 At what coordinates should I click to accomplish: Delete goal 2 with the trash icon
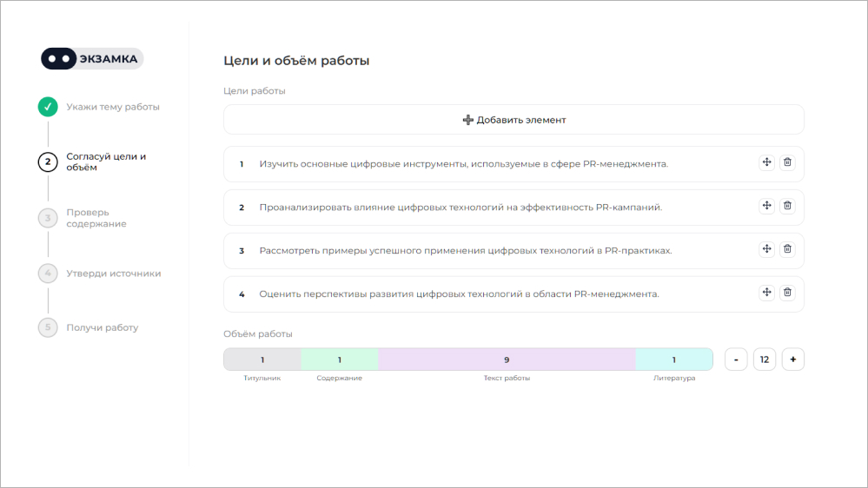(787, 206)
